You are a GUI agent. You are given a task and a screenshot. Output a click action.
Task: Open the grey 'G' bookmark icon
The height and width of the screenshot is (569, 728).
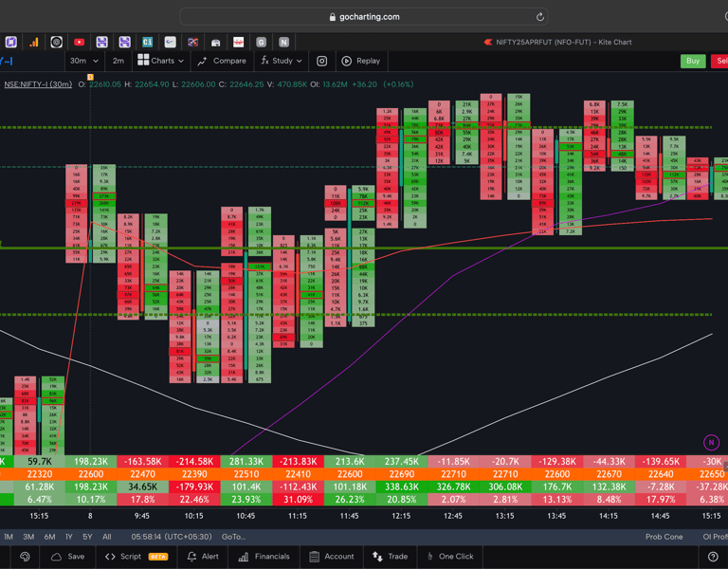pos(261,43)
